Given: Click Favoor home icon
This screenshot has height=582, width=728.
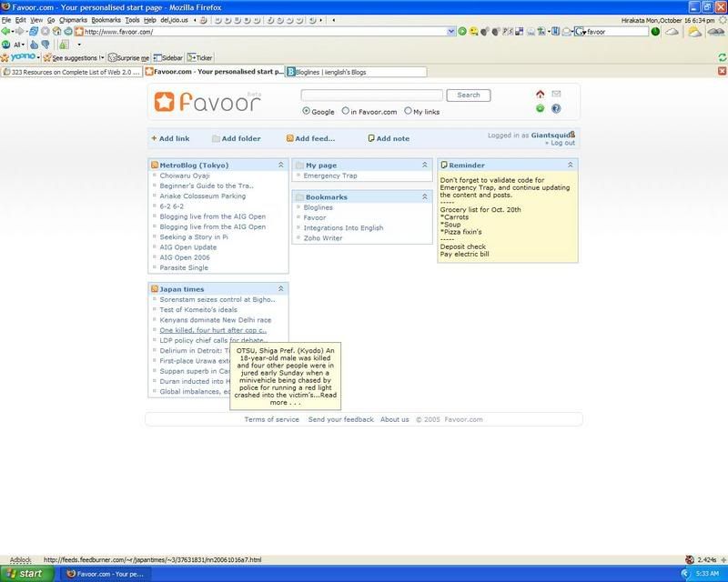Looking at the screenshot, I should [540, 95].
